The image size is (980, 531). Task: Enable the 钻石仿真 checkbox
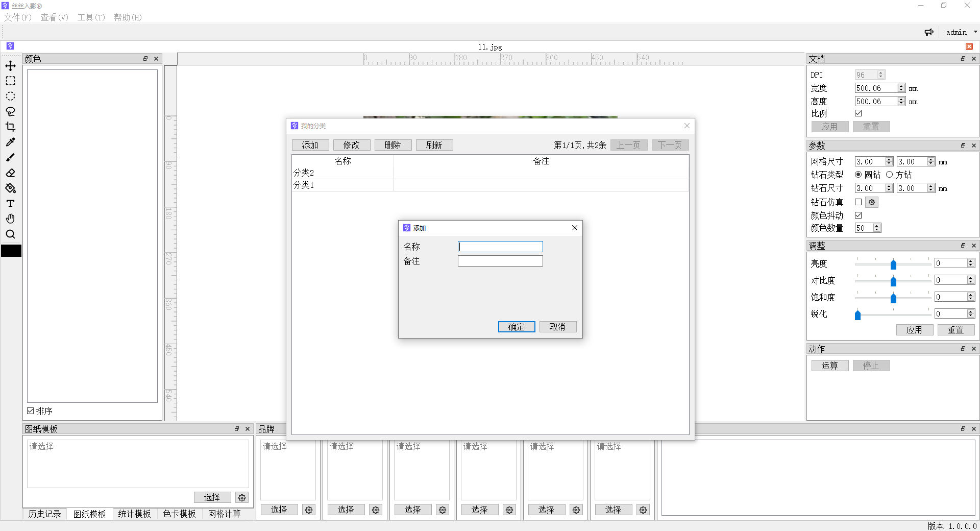(x=858, y=202)
